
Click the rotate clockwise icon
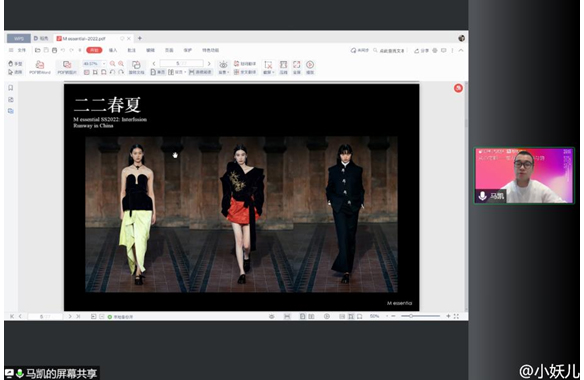click(x=121, y=72)
